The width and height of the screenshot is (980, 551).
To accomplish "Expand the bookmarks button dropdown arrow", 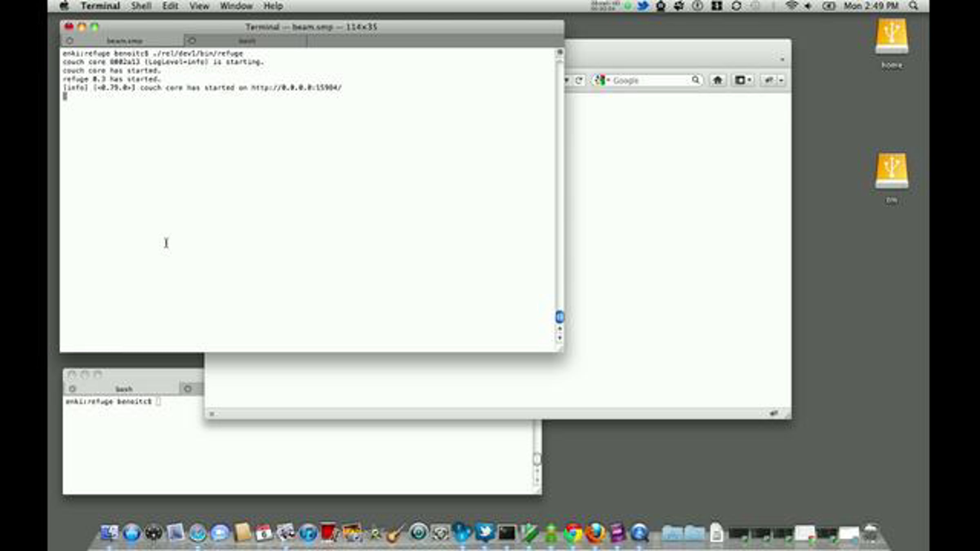I will [749, 80].
